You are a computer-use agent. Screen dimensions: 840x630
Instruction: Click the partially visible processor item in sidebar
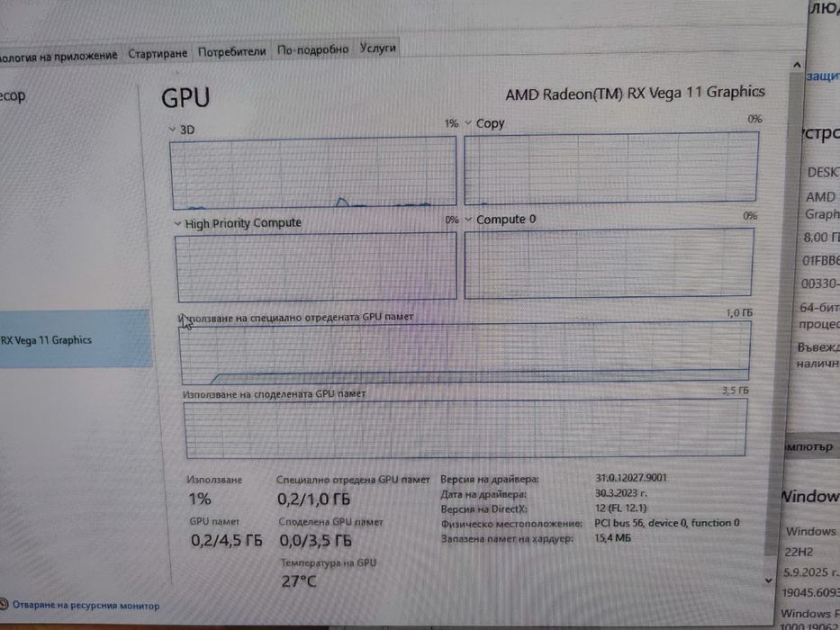[x=13, y=96]
